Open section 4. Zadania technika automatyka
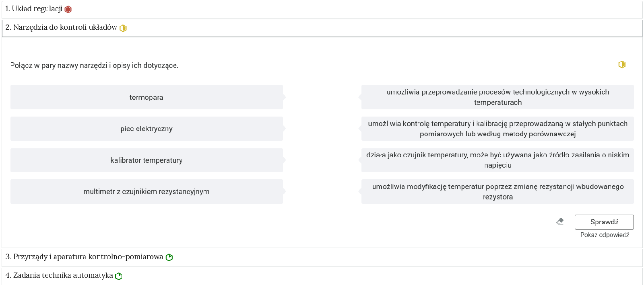The height and width of the screenshot is (285, 644). point(59,276)
